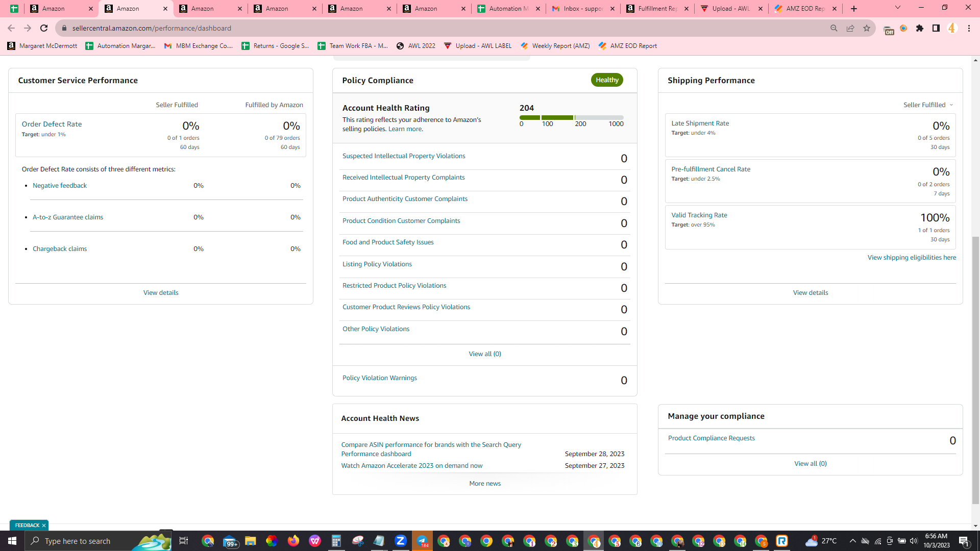Open AWL 2022 bookmark
Image resolution: width=980 pixels, height=551 pixels.
pos(416,46)
